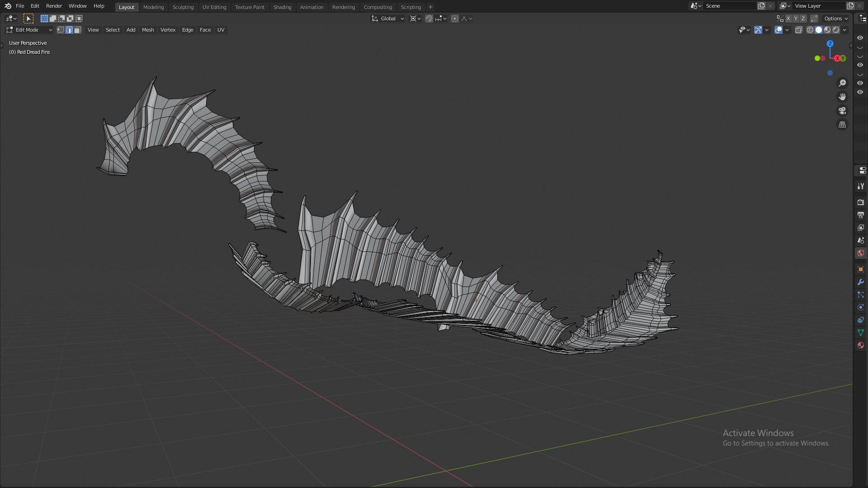Choose 'extend selection' mode icon

[x=53, y=19]
